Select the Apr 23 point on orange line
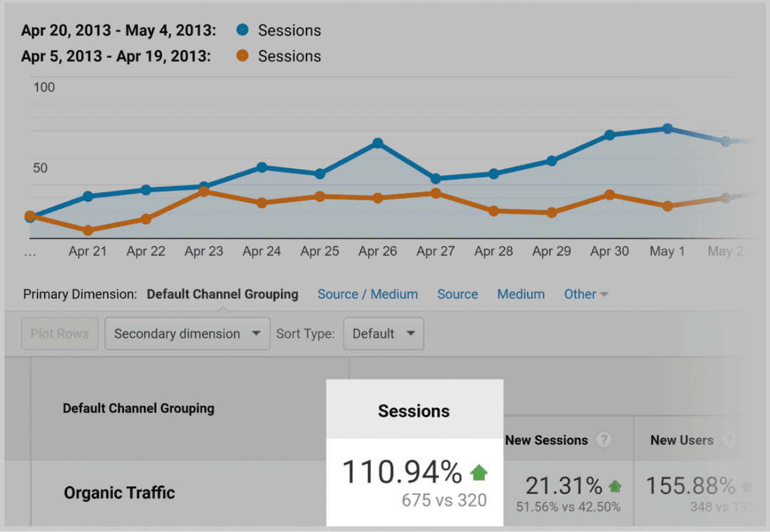The height and width of the screenshot is (532, 770). (204, 191)
